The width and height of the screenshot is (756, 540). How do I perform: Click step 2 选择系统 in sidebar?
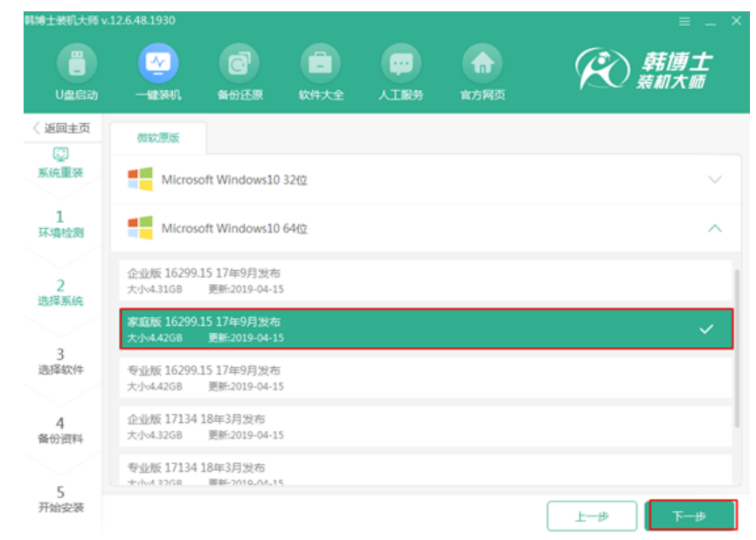60,293
